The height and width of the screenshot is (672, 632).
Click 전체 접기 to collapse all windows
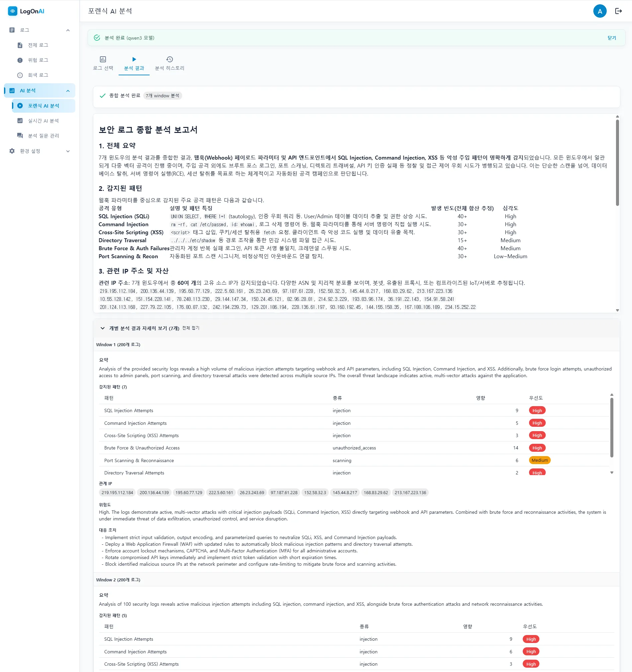(191, 328)
